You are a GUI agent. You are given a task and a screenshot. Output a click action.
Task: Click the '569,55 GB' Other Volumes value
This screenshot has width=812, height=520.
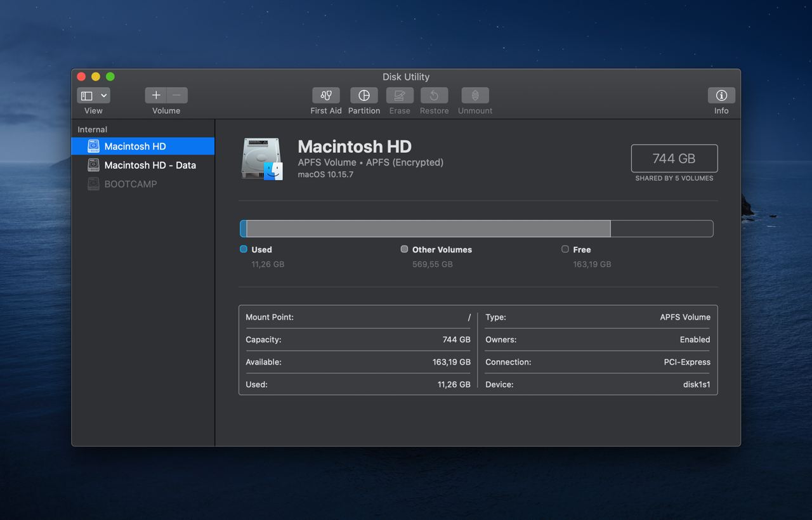pyautogui.click(x=433, y=264)
